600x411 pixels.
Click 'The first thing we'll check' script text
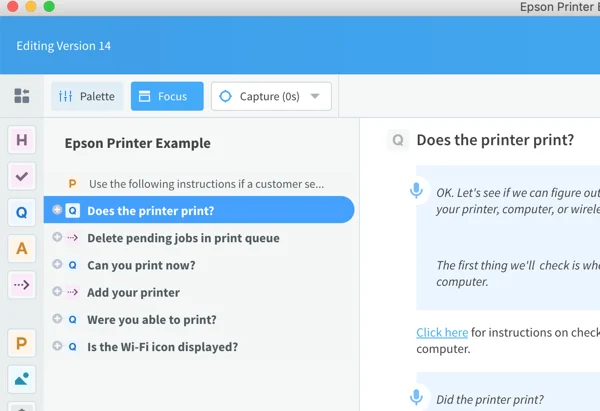(x=518, y=273)
